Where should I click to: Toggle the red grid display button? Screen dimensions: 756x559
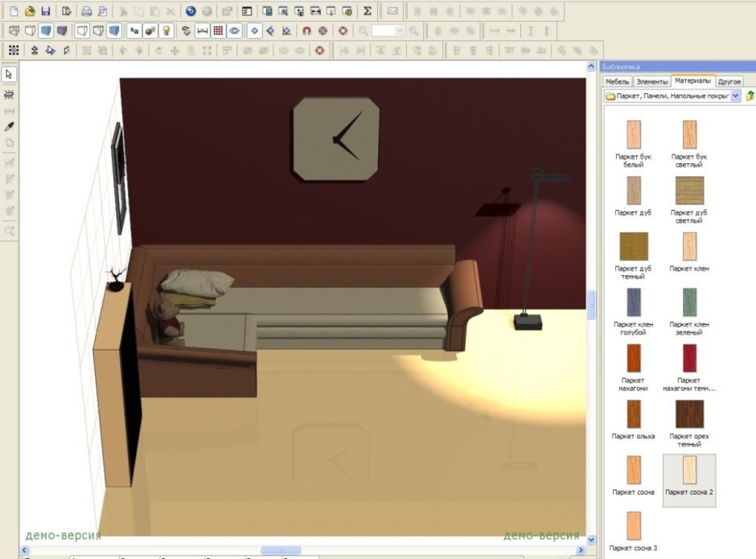pos(218,31)
